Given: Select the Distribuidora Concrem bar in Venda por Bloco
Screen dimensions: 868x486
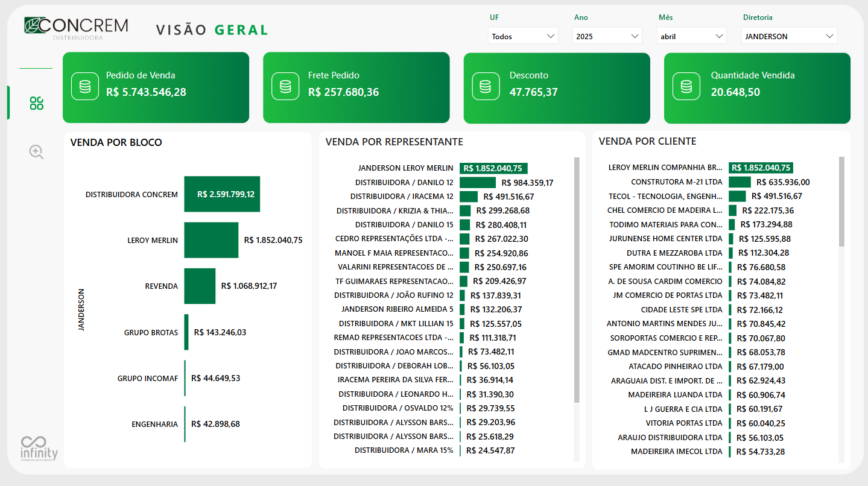Looking at the screenshot, I should click(222, 194).
